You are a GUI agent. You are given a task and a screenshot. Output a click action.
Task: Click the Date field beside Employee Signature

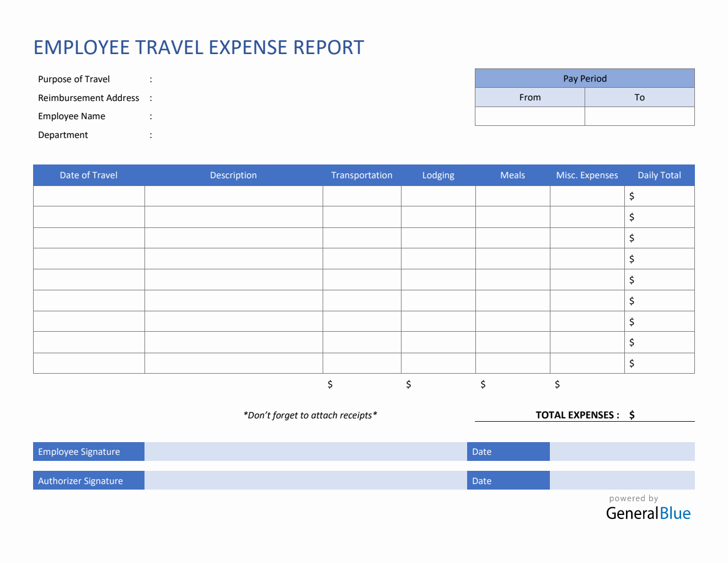click(x=622, y=452)
